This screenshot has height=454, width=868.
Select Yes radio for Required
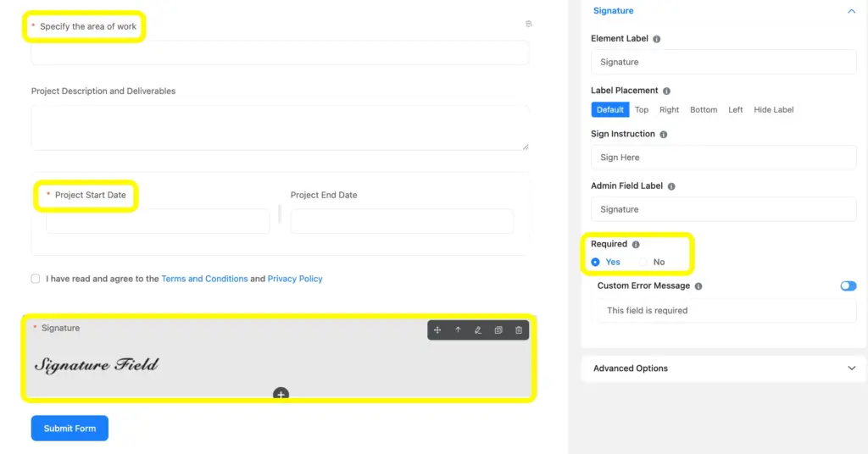pos(595,262)
